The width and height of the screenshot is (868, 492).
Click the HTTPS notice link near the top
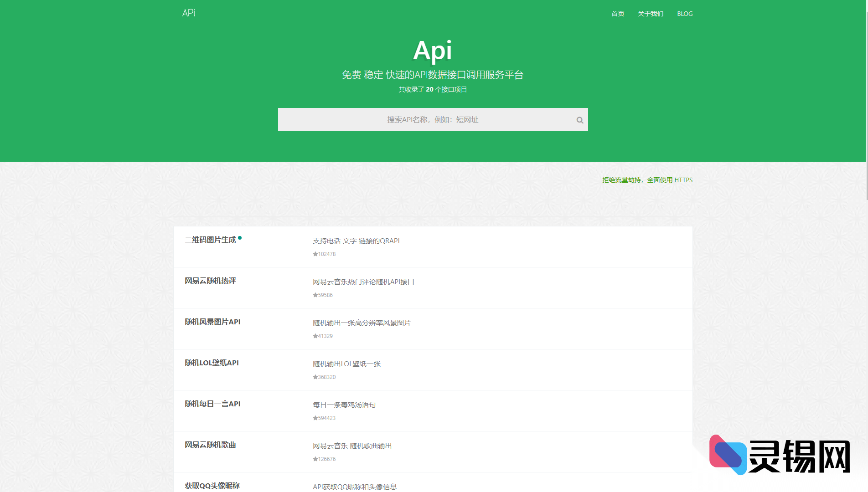[647, 179]
